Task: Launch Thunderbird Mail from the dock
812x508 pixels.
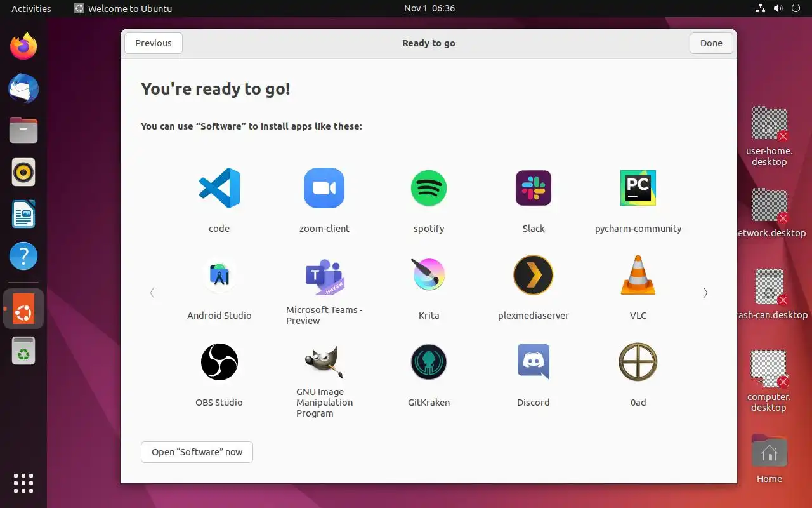Action: click(23, 88)
